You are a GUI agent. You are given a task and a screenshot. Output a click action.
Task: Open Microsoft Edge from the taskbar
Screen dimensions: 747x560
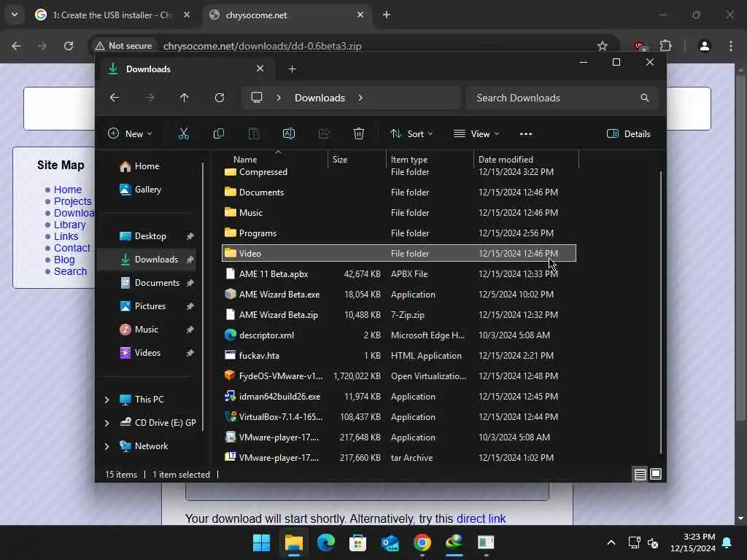pyautogui.click(x=326, y=542)
